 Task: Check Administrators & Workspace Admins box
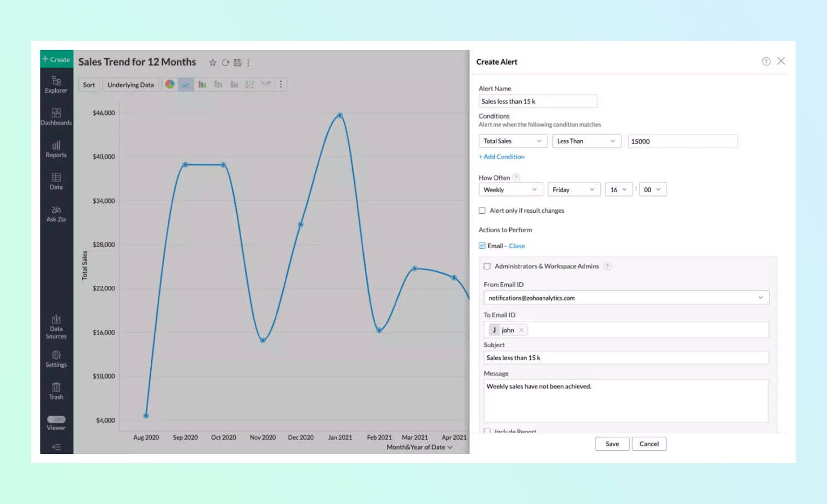pyautogui.click(x=487, y=266)
